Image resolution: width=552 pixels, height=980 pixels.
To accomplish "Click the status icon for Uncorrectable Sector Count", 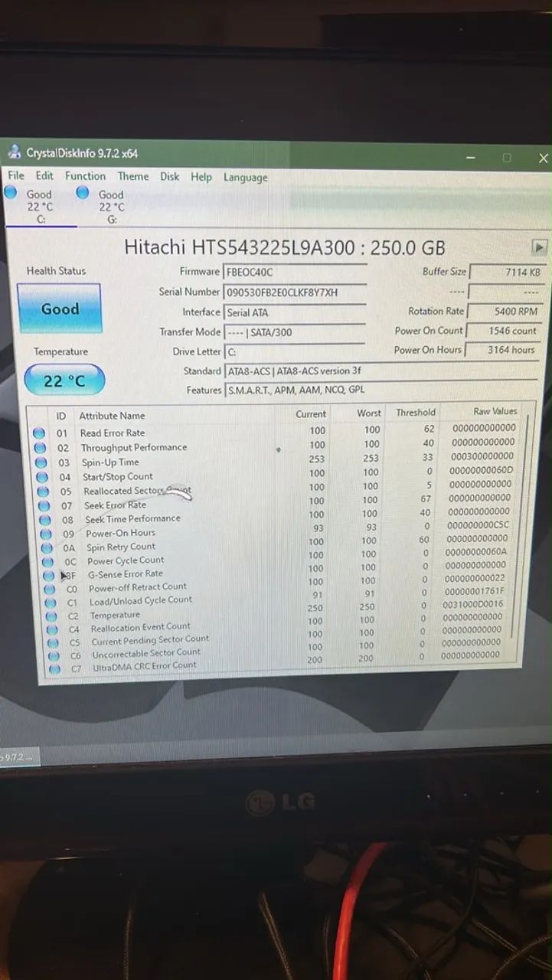I will click(x=54, y=657).
